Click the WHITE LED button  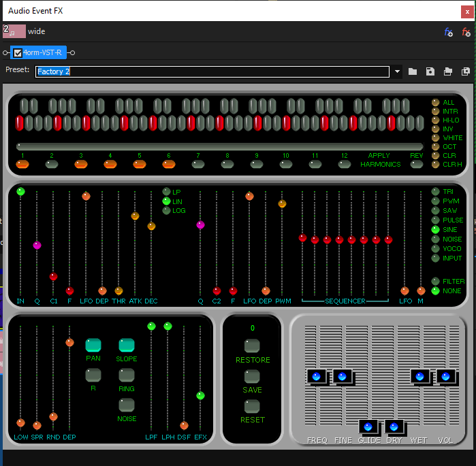click(x=436, y=137)
